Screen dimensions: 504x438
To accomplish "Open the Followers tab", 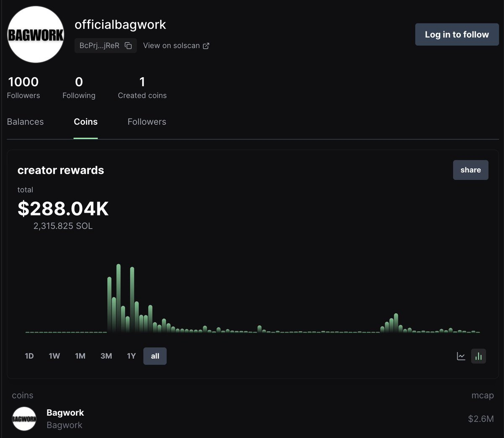I will tap(147, 121).
